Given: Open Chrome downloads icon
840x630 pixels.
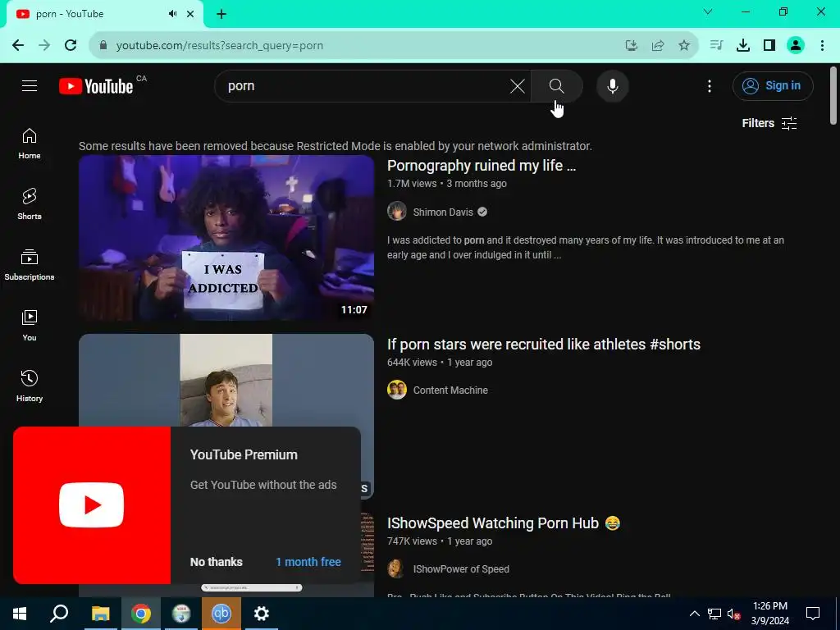Looking at the screenshot, I should click(x=743, y=45).
